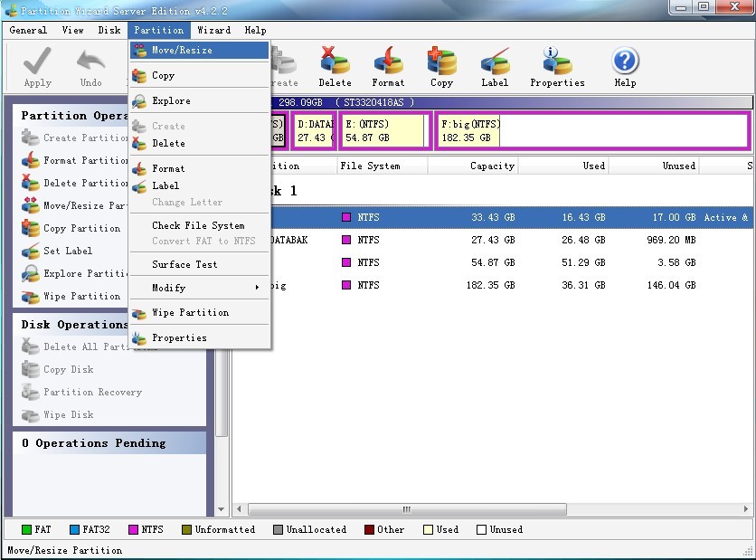Viewport: 756px width, 560px height.
Task: Click Copy Partition link in sidebar
Action: (82, 228)
